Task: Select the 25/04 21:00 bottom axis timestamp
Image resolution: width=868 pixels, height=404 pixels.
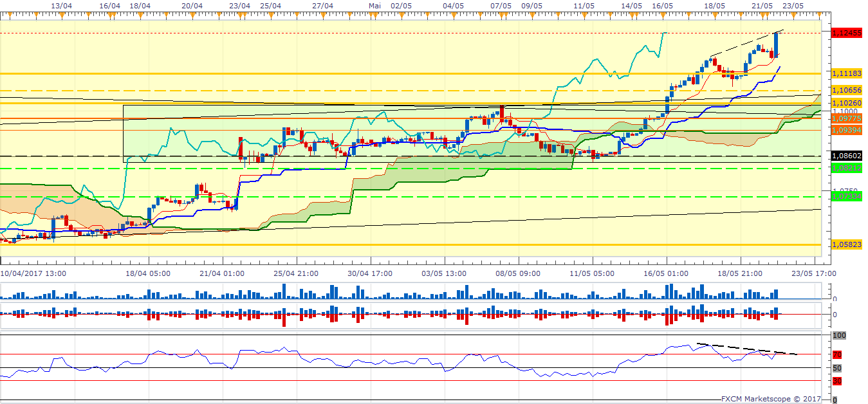Action: click(x=297, y=273)
